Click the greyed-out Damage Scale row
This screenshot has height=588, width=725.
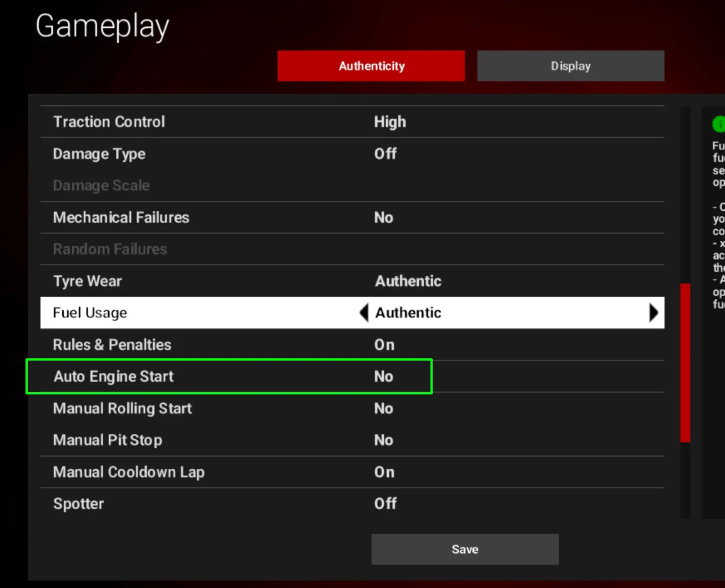pyautogui.click(x=352, y=185)
